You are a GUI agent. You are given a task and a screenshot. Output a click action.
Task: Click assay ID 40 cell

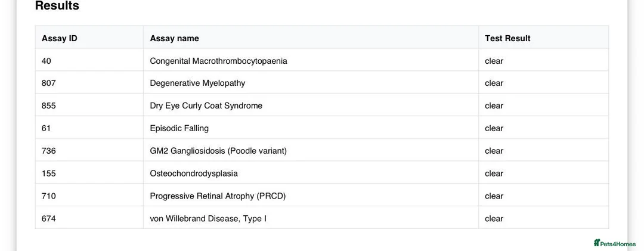click(47, 61)
